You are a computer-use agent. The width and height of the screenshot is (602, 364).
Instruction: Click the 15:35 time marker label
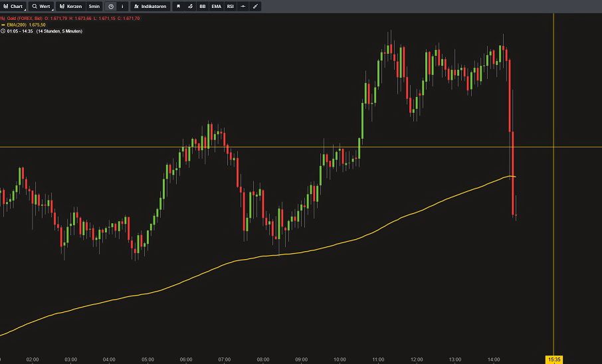[x=554, y=359]
